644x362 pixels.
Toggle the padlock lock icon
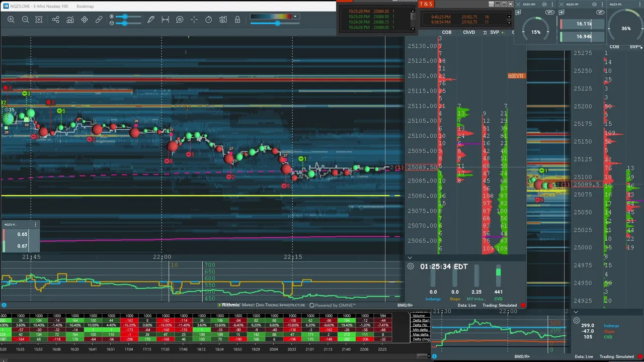pos(237,20)
